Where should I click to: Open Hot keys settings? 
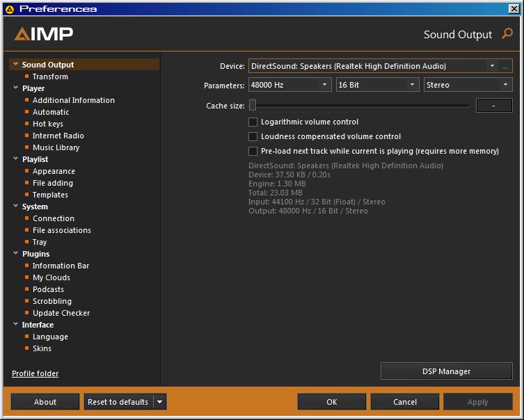pyautogui.click(x=48, y=124)
